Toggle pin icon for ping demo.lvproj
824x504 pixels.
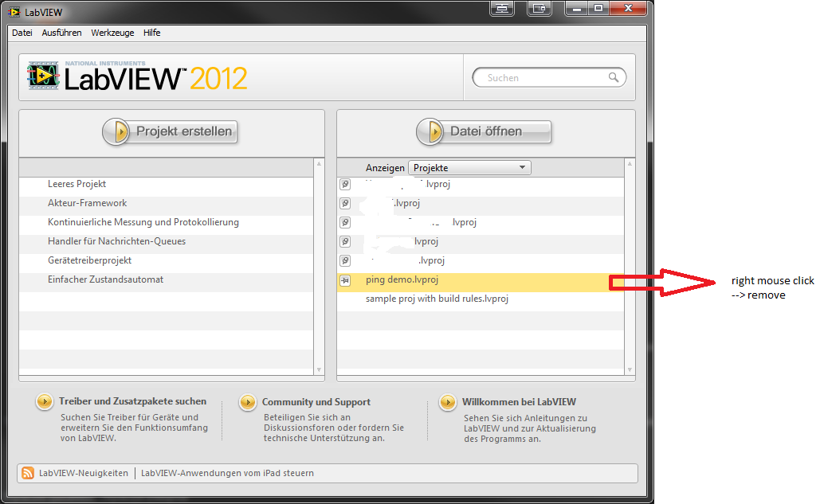coord(345,280)
